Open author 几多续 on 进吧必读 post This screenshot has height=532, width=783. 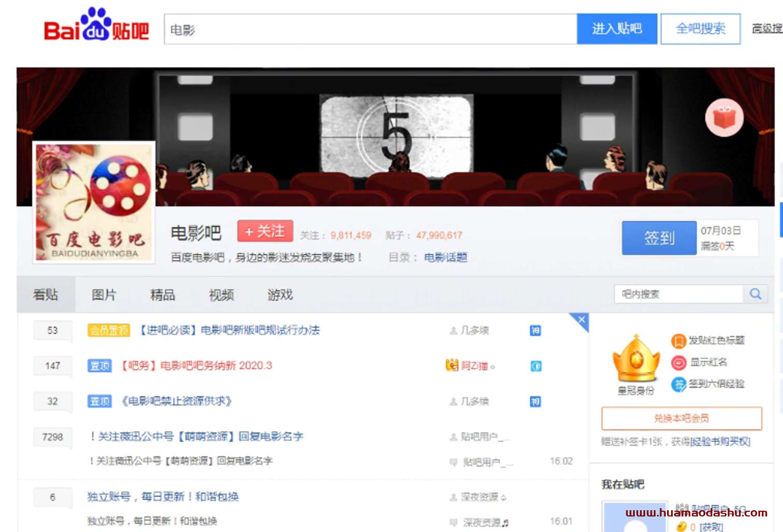474,330
